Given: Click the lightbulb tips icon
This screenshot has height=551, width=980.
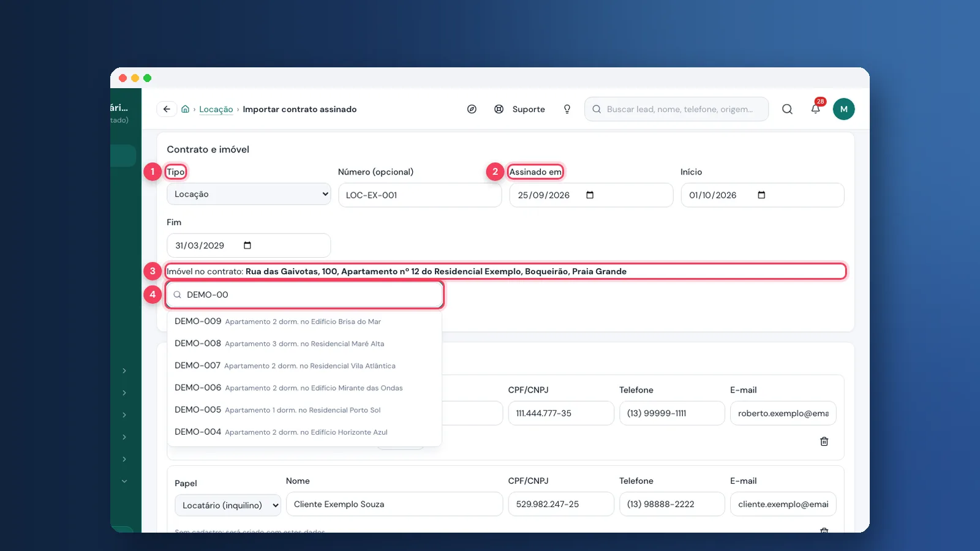Looking at the screenshot, I should coord(567,109).
